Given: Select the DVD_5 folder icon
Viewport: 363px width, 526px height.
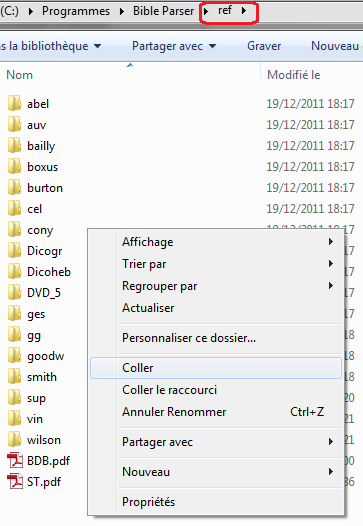Looking at the screenshot, I should (14, 292).
